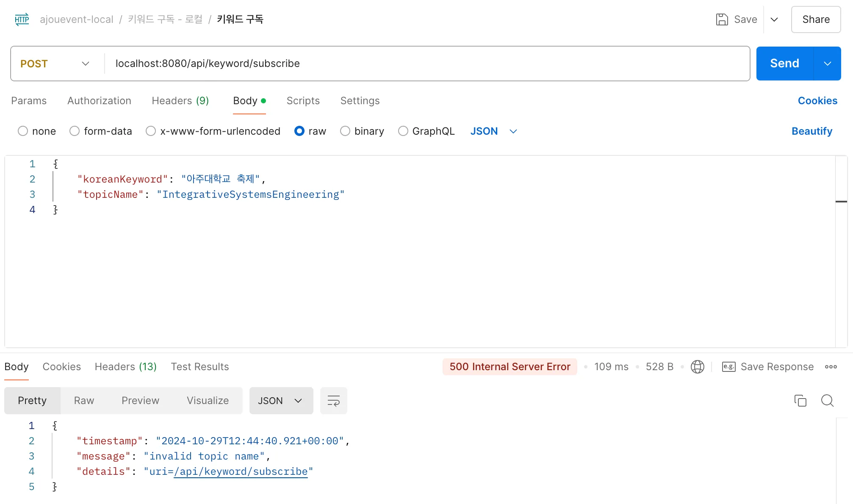Choose the binary body option
The height and width of the screenshot is (504, 853).
coord(345,131)
